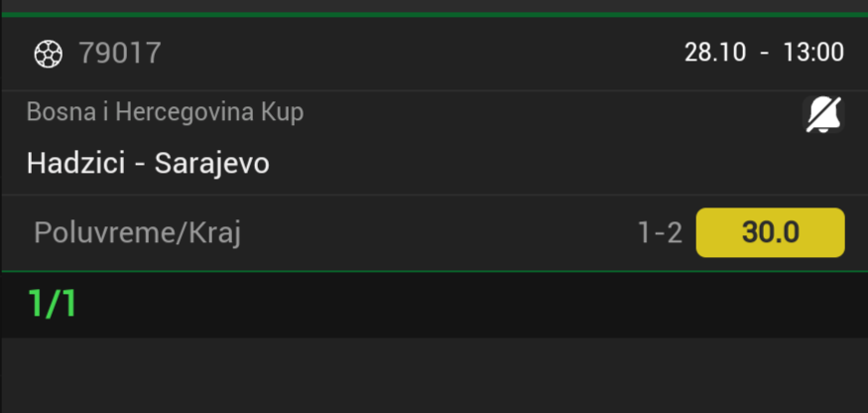Tap the yellow 30.0 odds button
Screen dimensions: 868x413
pos(770,232)
